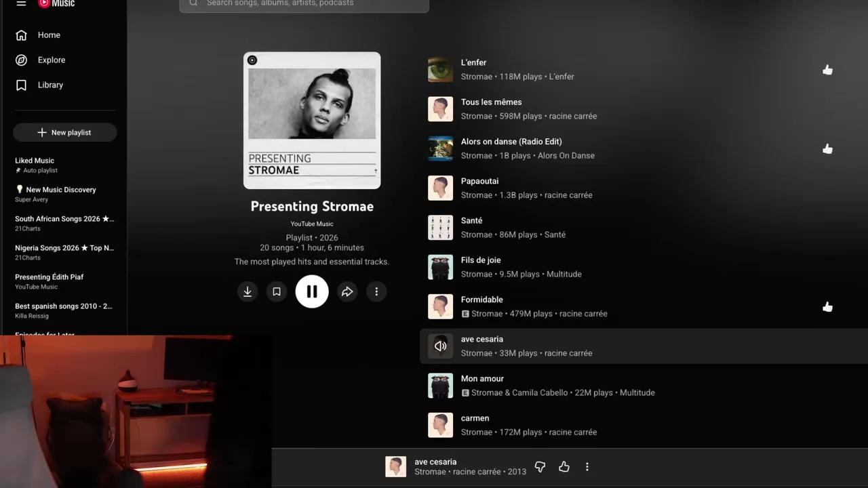
Task: Download the playlist
Action: (x=248, y=291)
